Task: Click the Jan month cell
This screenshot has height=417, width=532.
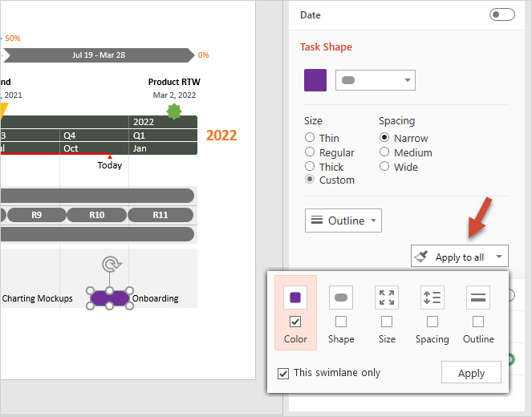Action: pyautogui.click(x=163, y=148)
